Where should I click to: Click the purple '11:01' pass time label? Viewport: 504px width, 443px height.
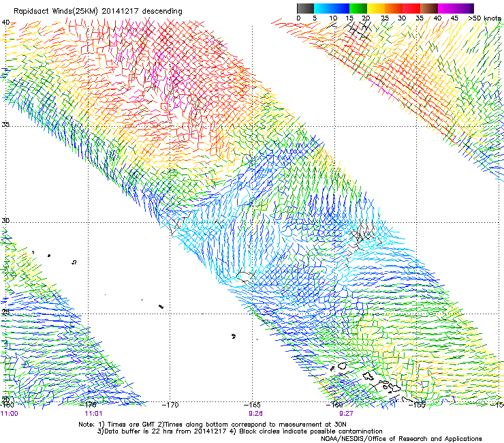[x=93, y=414]
